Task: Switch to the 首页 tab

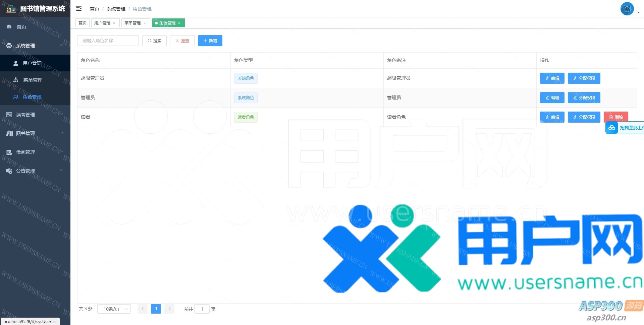Action: [83, 23]
